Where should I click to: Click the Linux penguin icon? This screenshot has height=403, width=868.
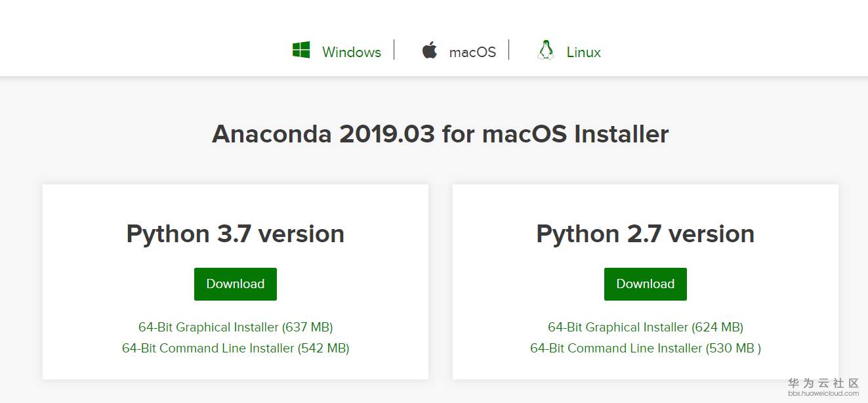[x=545, y=51]
